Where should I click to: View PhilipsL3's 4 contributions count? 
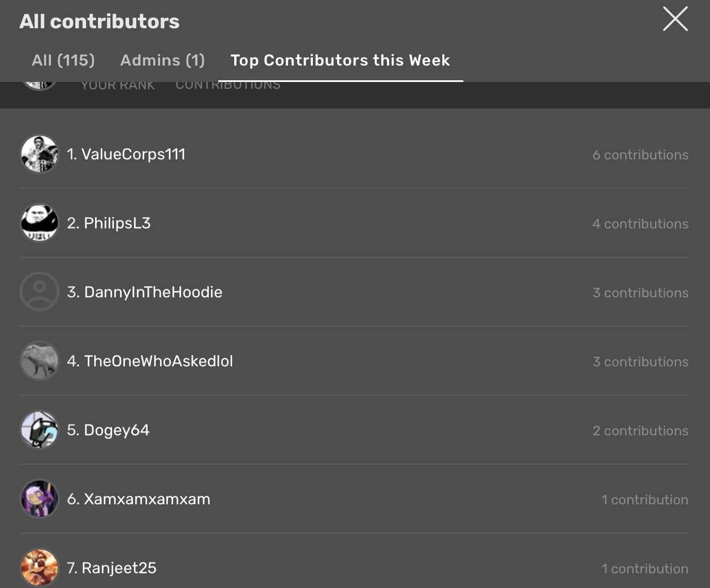tap(640, 223)
